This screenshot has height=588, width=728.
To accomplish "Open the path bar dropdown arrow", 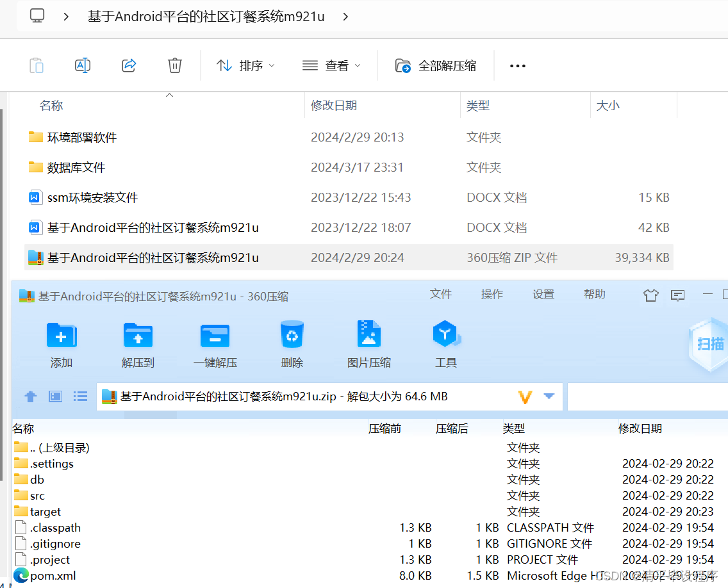I will (x=549, y=396).
